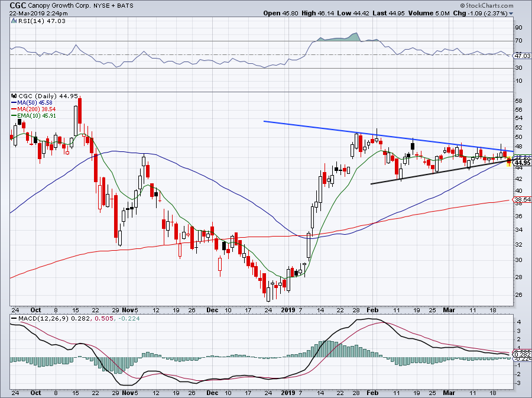Screen dimensions: 532x398
Task: Select the green EMA(10) legend line
Action: [x=14, y=116]
